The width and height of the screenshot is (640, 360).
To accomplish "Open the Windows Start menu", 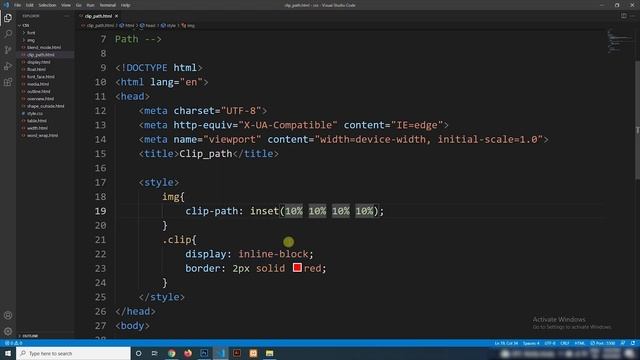I will (x=8, y=353).
